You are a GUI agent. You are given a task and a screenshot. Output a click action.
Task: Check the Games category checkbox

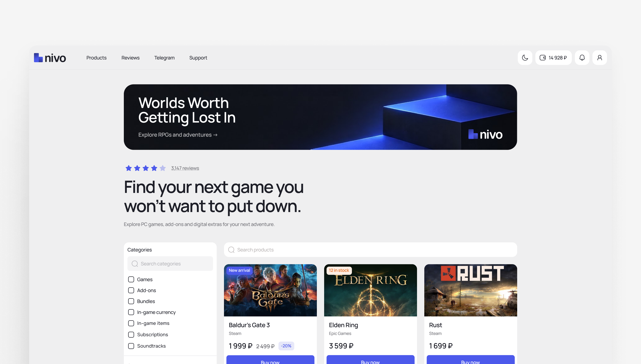coord(131,280)
